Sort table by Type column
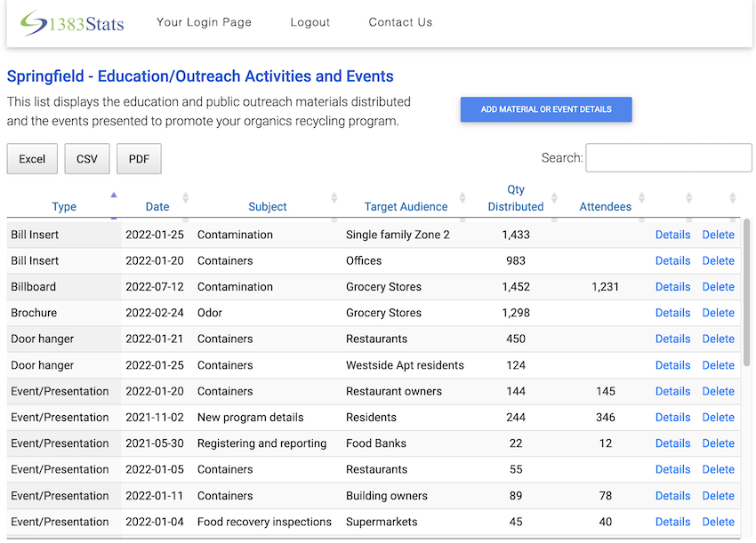756x543 pixels. pos(64,206)
